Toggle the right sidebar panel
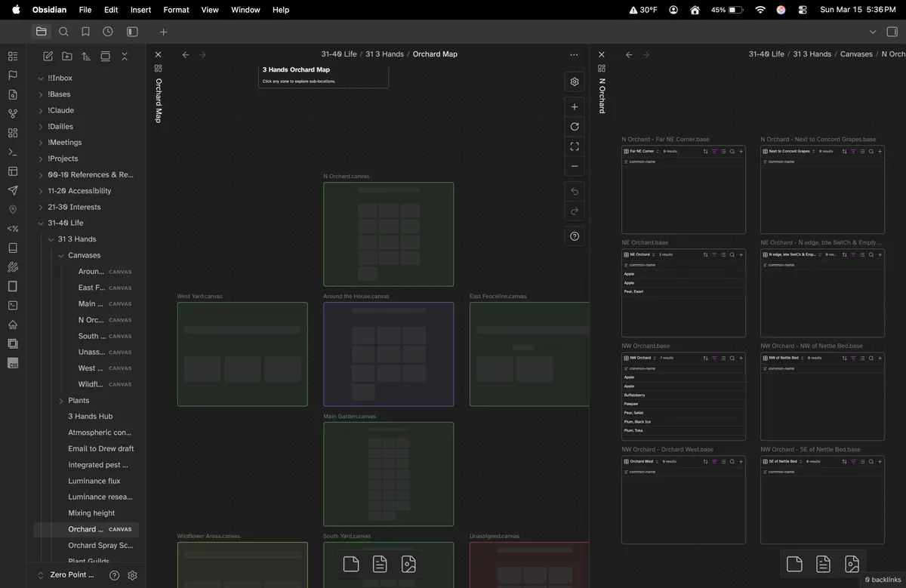The height and width of the screenshot is (588, 906). pyautogui.click(x=892, y=32)
